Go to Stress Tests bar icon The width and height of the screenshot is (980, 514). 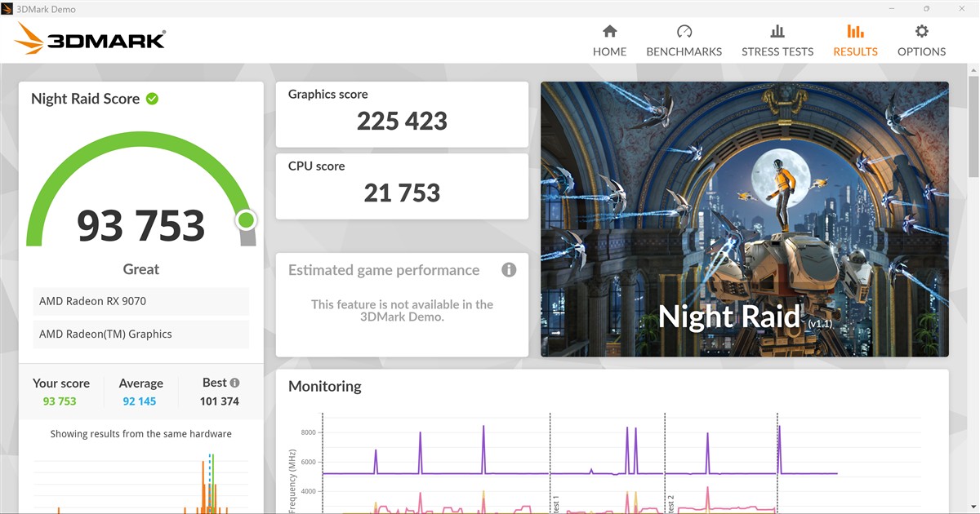tap(777, 32)
